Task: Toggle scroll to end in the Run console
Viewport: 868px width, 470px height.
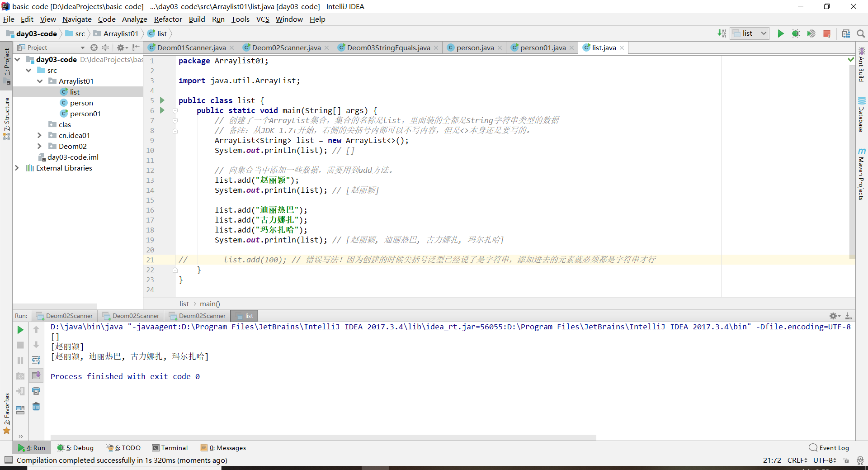Action: coord(36,375)
